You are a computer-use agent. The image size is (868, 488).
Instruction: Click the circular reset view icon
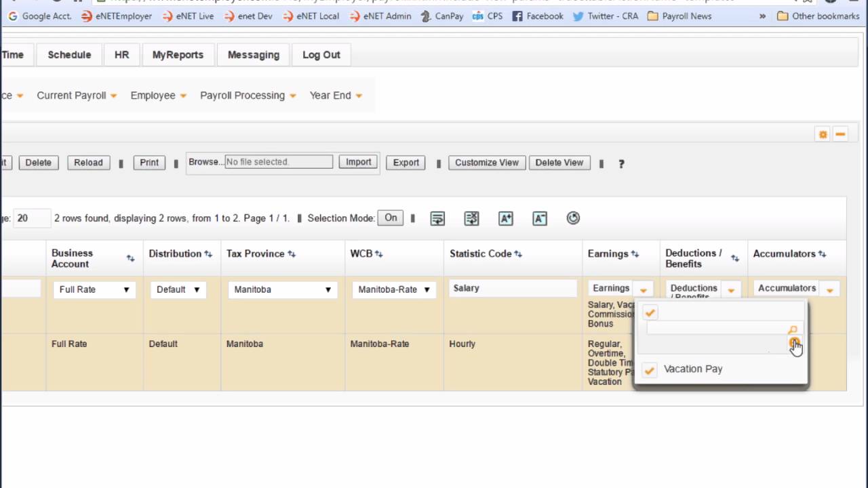[x=573, y=218]
